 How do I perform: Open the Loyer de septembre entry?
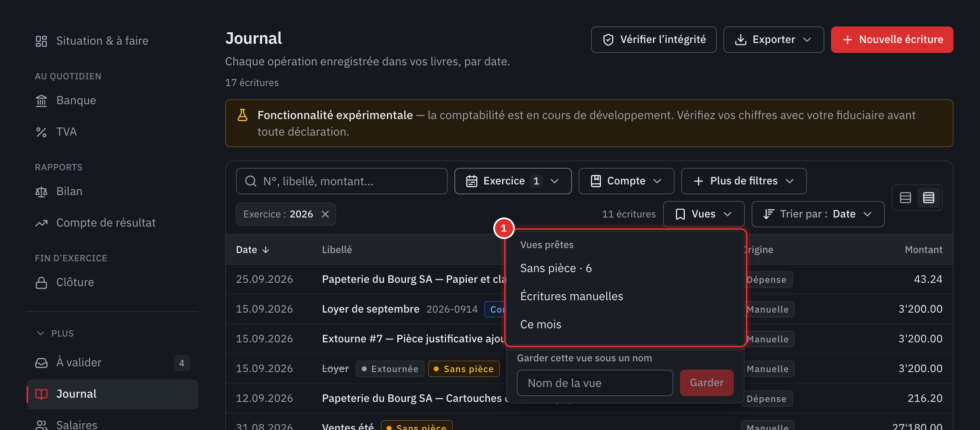370,309
